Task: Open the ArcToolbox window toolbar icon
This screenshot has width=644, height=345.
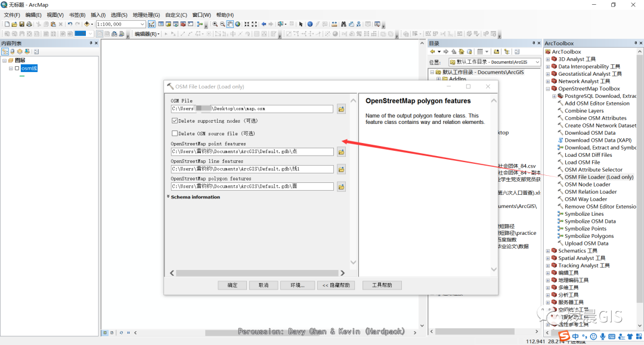Action: pos(183,24)
